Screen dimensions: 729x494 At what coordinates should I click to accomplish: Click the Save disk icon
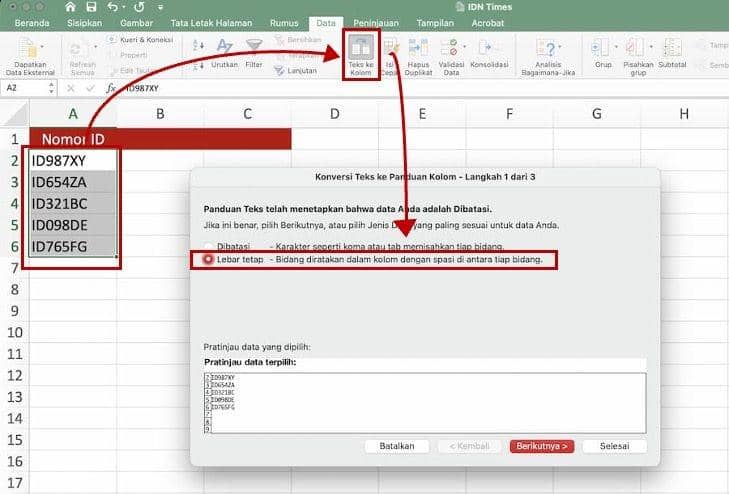tap(91, 7)
